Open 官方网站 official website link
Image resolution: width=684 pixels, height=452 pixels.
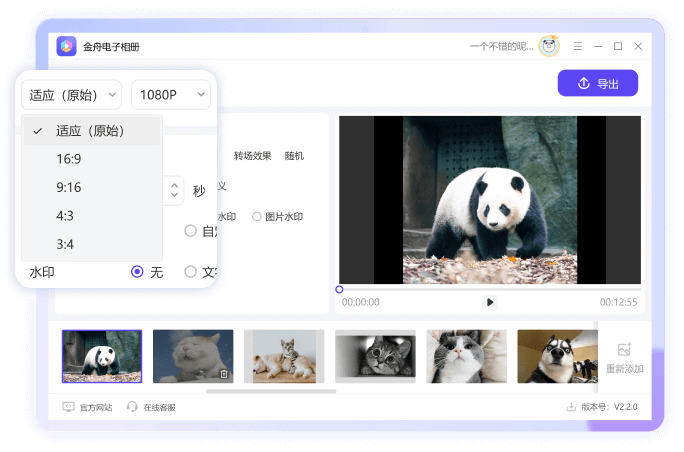[87, 407]
